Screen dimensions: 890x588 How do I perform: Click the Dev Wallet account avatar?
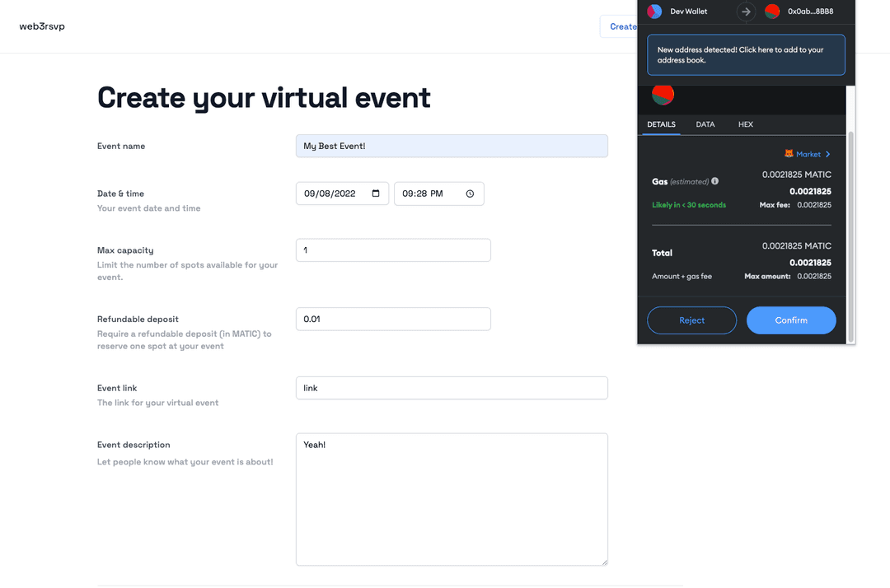(x=654, y=12)
